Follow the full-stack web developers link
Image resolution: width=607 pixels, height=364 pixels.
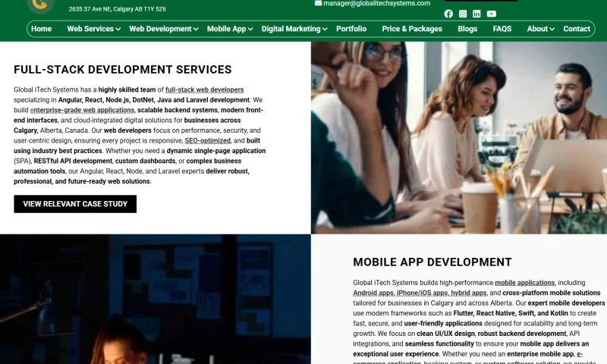[x=204, y=89]
